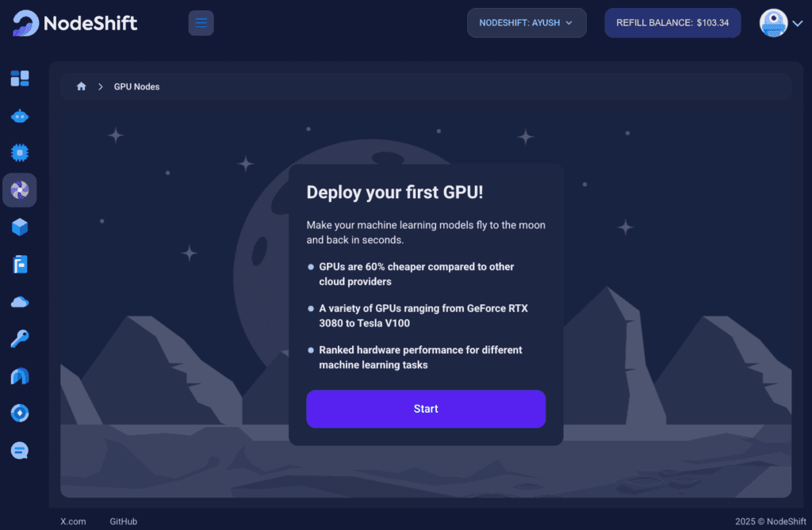
Task: Open the robot icon in sidebar
Action: [20, 116]
